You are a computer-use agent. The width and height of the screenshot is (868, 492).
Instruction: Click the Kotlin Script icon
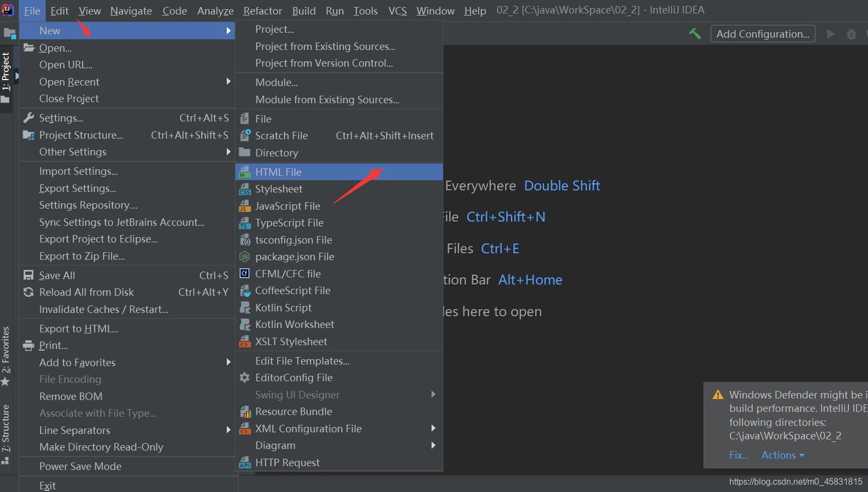pyautogui.click(x=245, y=308)
